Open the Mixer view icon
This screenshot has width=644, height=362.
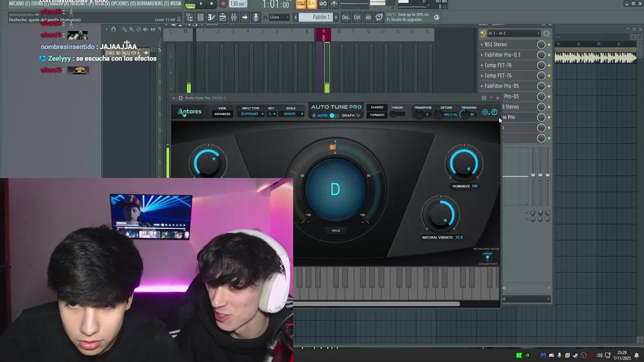tap(234, 17)
